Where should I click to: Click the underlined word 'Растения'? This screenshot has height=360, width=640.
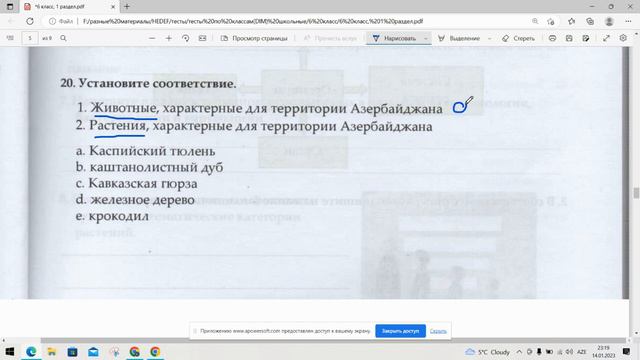(119, 126)
